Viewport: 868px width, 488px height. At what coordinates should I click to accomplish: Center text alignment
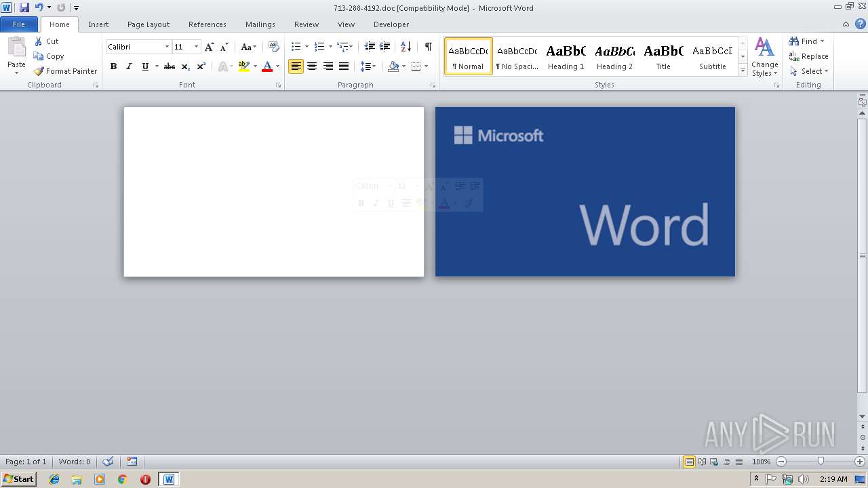[x=312, y=66]
